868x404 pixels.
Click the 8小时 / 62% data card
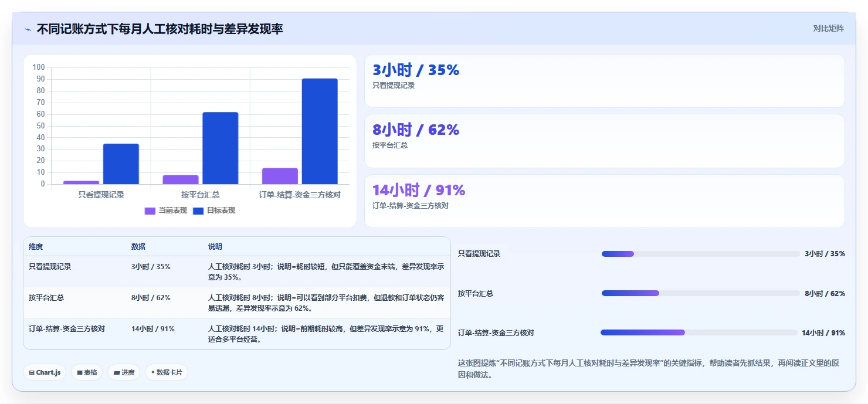(x=605, y=141)
